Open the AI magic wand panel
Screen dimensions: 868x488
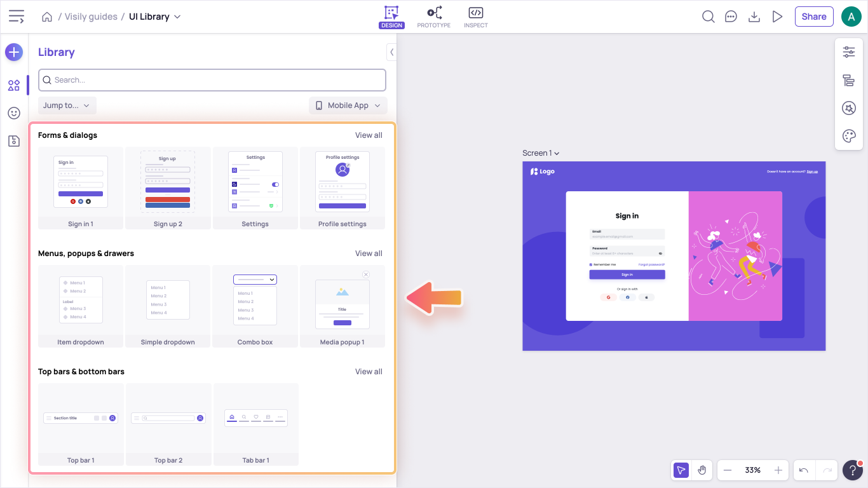849,108
